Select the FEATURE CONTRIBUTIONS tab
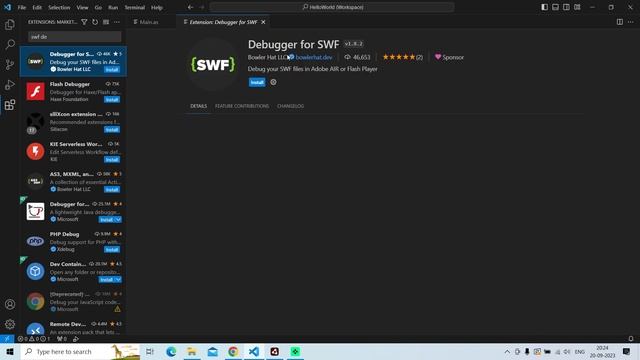640x360 pixels. (x=242, y=106)
